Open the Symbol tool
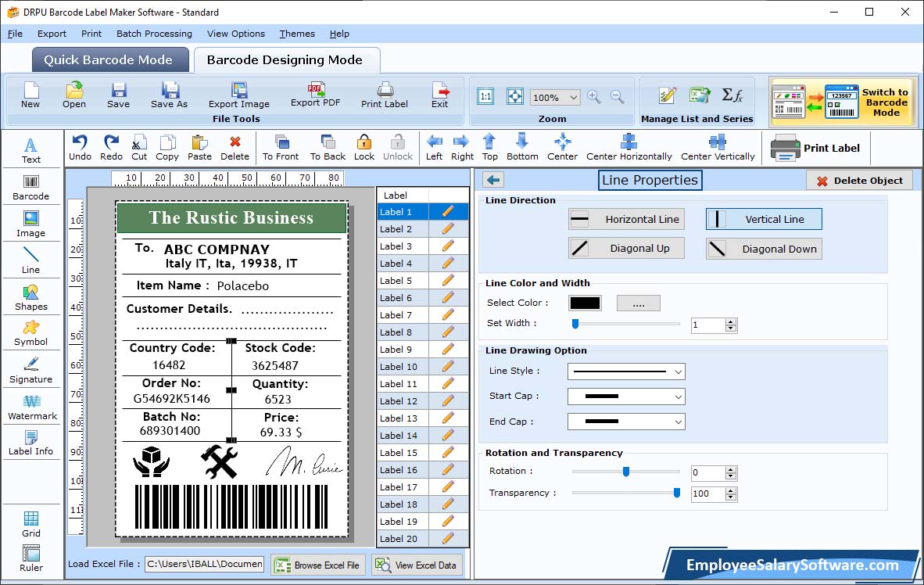The width and height of the screenshot is (924, 585). [x=30, y=333]
